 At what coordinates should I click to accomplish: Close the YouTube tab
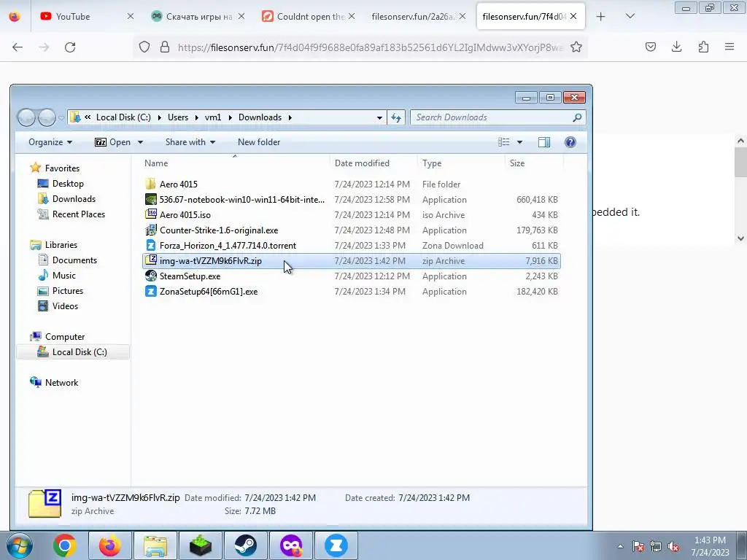pyautogui.click(x=130, y=17)
